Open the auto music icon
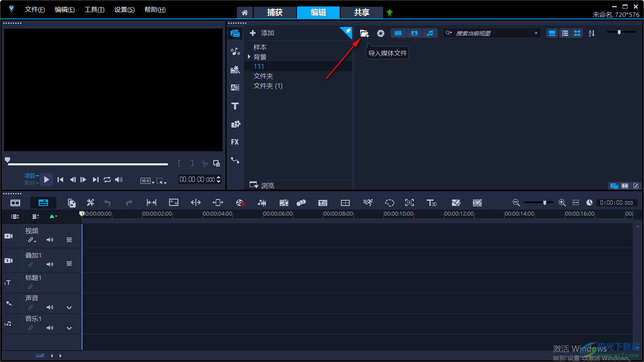This screenshot has width=644, height=362. click(284, 203)
